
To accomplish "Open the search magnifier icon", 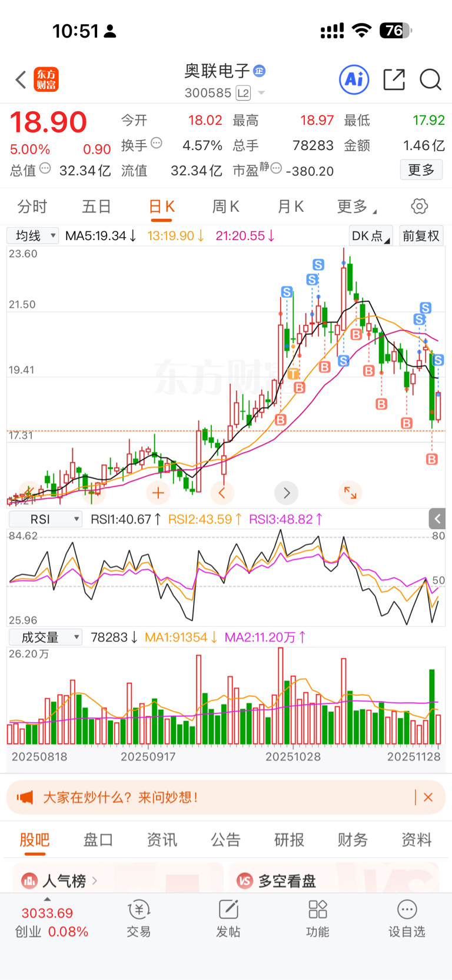I will pyautogui.click(x=430, y=79).
